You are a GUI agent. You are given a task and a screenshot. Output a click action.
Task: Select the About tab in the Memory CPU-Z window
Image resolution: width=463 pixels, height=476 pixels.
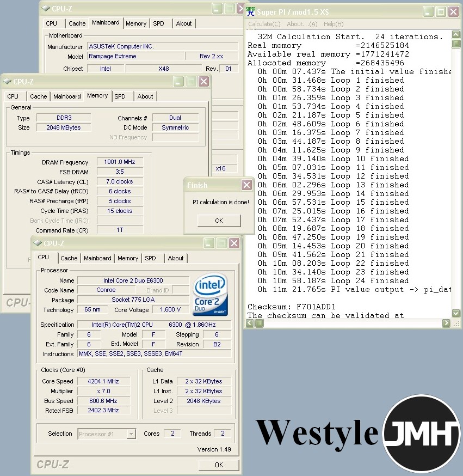point(145,96)
